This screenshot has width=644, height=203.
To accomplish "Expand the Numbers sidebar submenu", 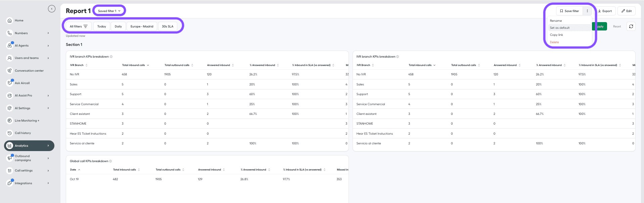I will [48, 33].
